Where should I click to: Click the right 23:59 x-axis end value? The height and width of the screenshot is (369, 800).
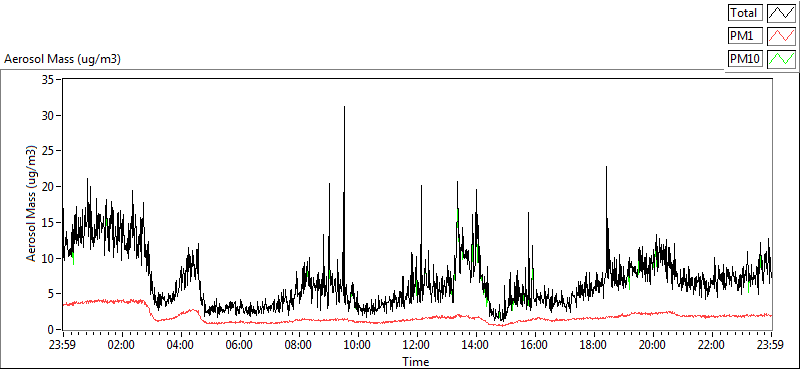click(x=771, y=344)
